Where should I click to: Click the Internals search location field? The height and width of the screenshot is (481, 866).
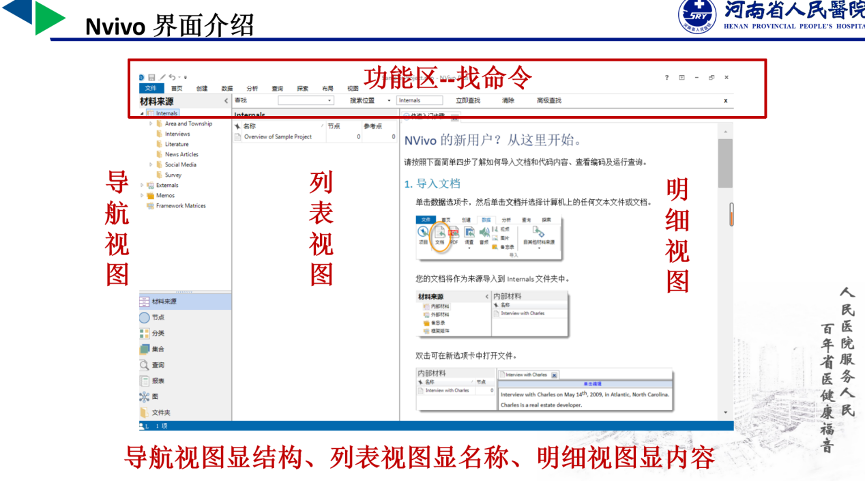pyautogui.click(x=419, y=101)
